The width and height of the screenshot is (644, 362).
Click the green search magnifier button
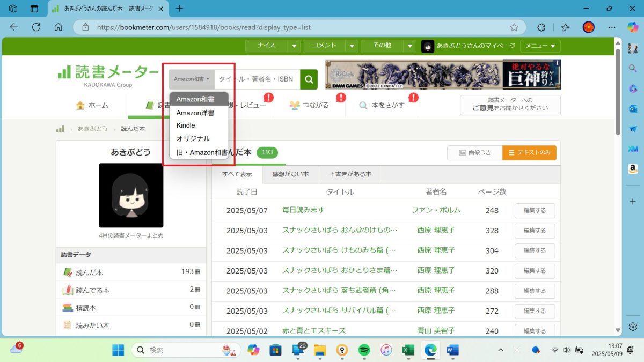coord(309,79)
